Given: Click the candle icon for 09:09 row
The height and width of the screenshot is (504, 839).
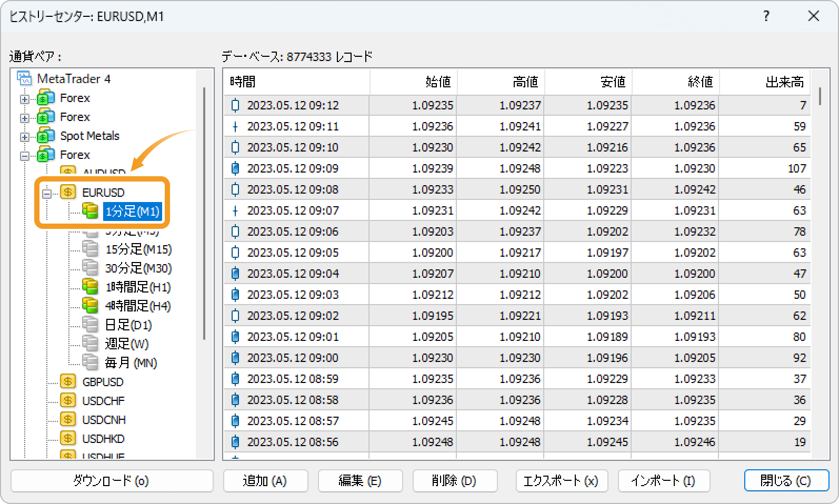Looking at the screenshot, I should tap(235, 168).
